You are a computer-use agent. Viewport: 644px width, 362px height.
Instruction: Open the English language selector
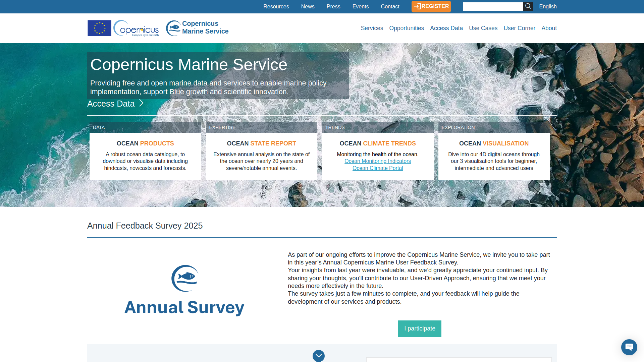pyautogui.click(x=548, y=6)
